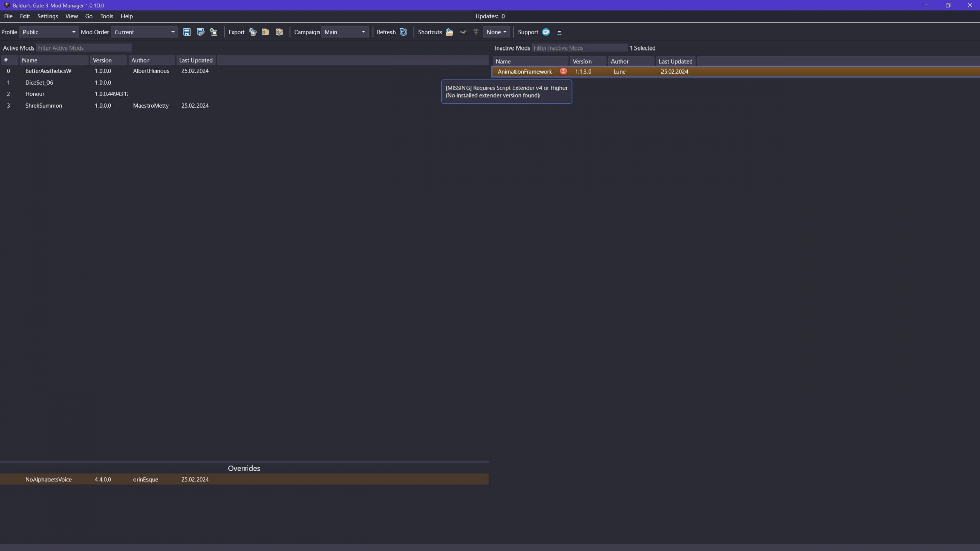
Task: Open the Tools menu
Action: (107, 16)
